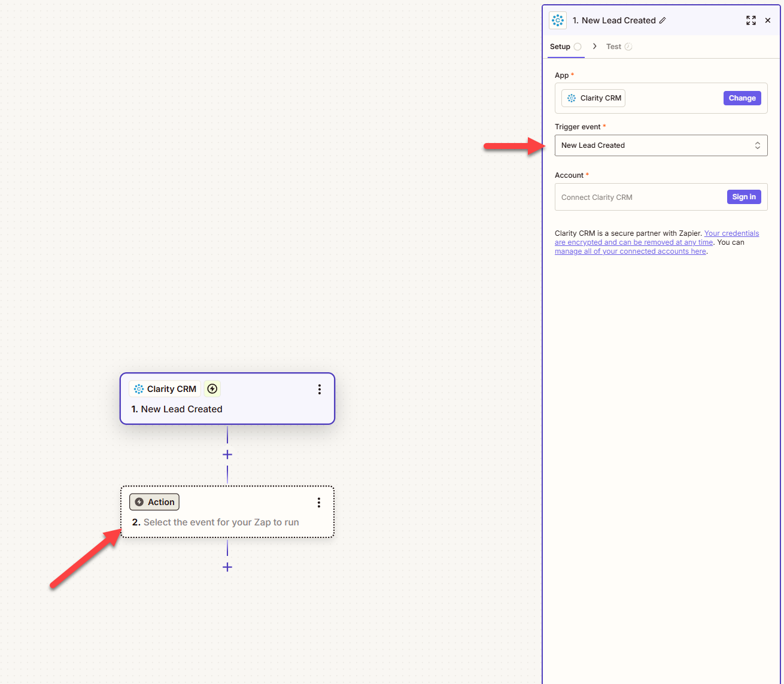The width and height of the screenshot is (784, 684).
Task: Click the Connect Clarity CRM account field
Action: 661,197
